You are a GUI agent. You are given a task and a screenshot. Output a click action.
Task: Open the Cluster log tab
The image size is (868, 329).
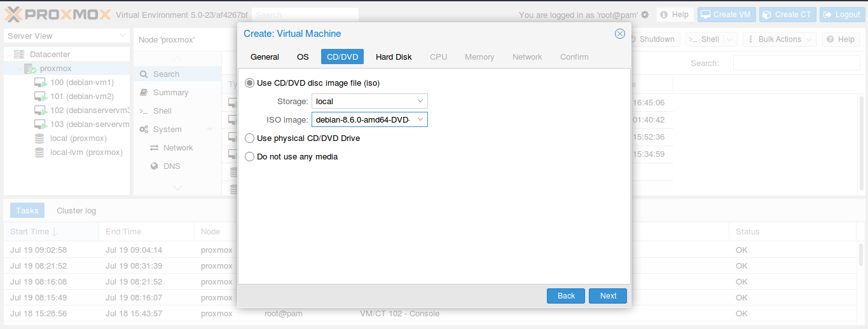click(x=76, y=211)
